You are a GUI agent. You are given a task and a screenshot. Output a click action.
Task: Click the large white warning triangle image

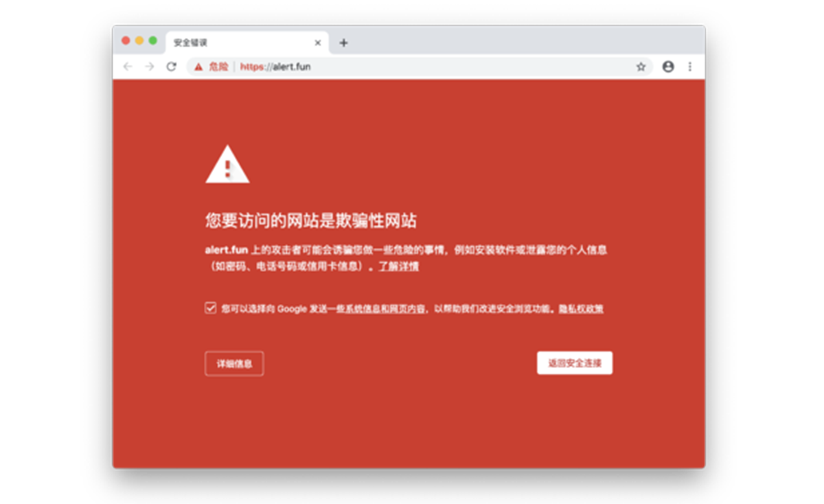[x=227, y=164]
